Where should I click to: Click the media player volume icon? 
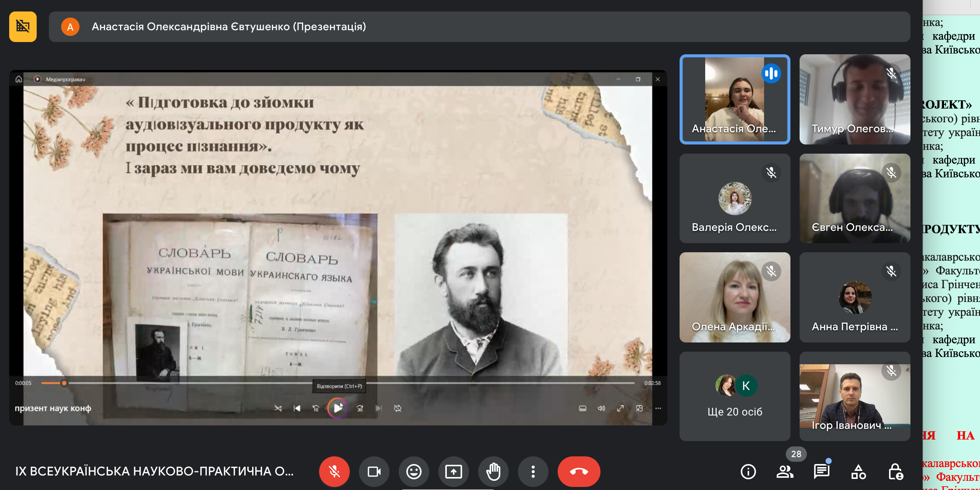(x=601, y=408)
